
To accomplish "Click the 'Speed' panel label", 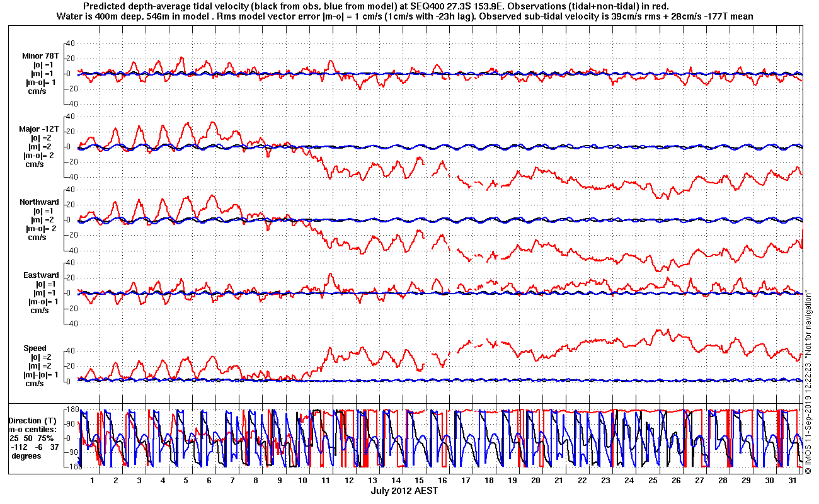I will pos(35,348).
